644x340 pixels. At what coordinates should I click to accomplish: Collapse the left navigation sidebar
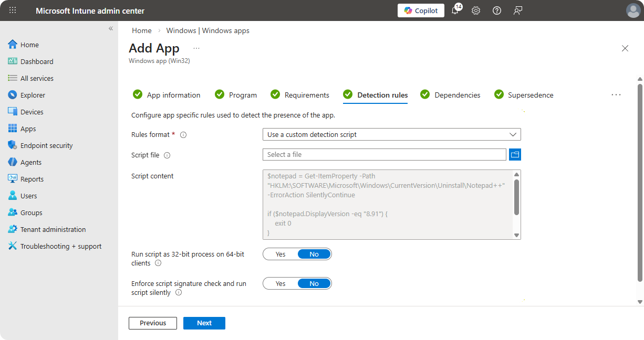[111, 28]
